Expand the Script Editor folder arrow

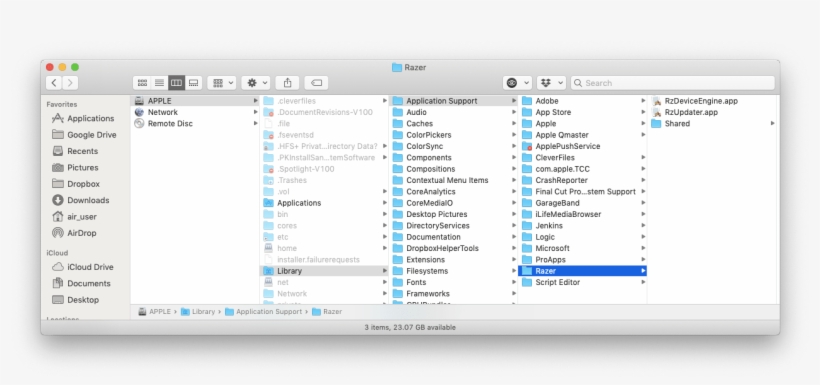tap(643, 282)
